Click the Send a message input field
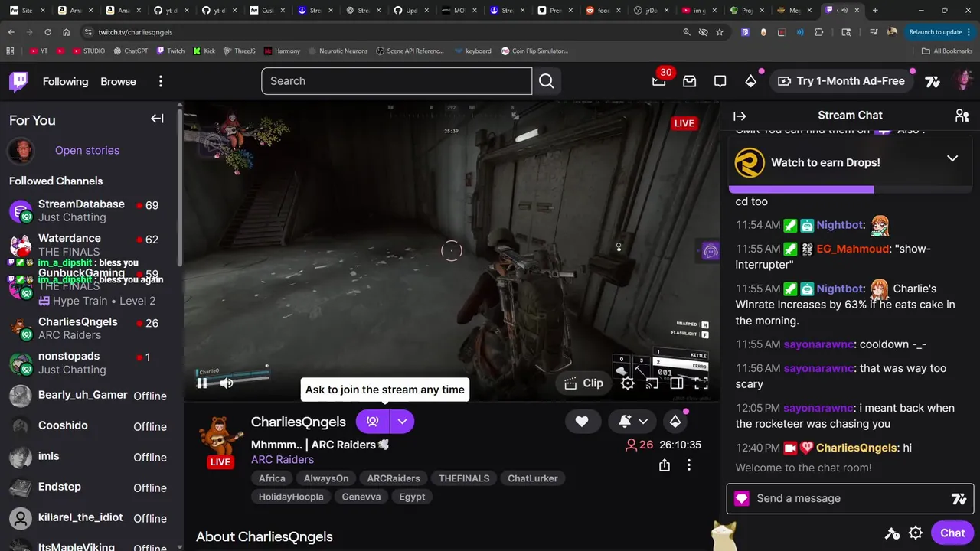980x551 pixels. point(850,498)
